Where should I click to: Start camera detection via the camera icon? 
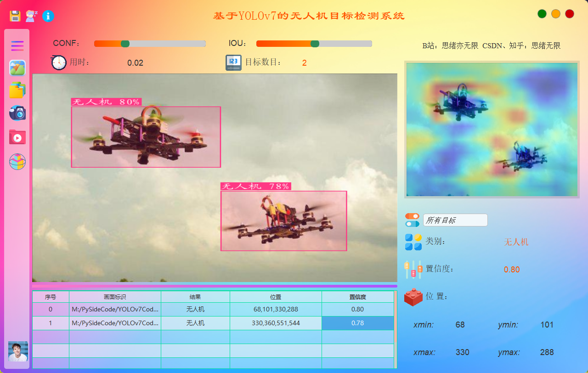17,113
